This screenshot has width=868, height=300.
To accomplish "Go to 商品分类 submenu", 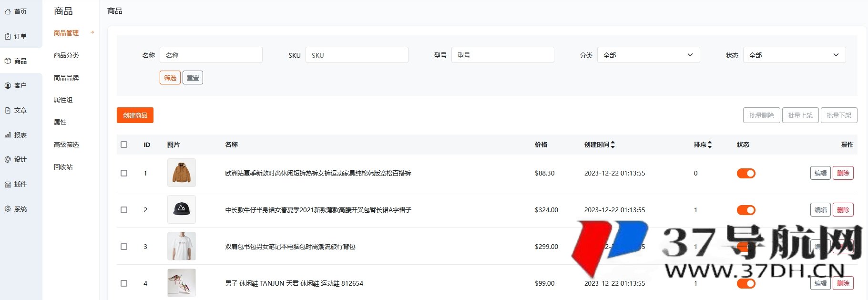I will [x=66, y=55].
